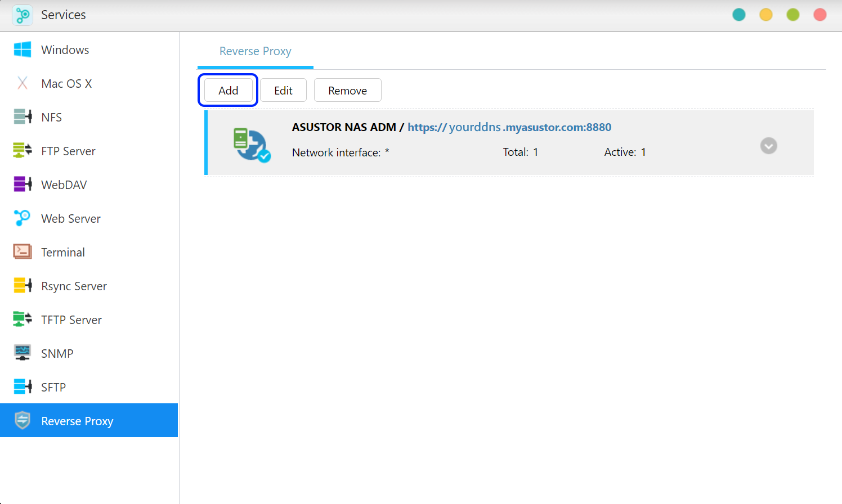Edit the selected reverse proxy rule
Image resolution: width=842 pixels, height=504 pixels.
pos(283,91)
